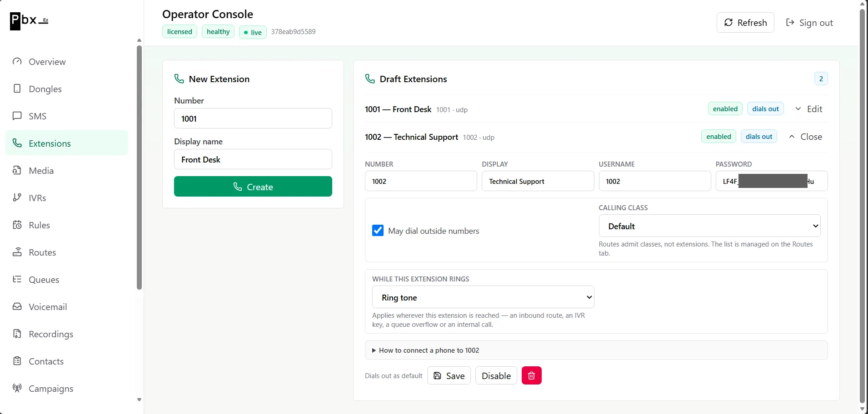The height and width of the screenshot is (414, 868).
Task: Expand Edit for 1001 Front Desk
Action: tap(809, 109)
